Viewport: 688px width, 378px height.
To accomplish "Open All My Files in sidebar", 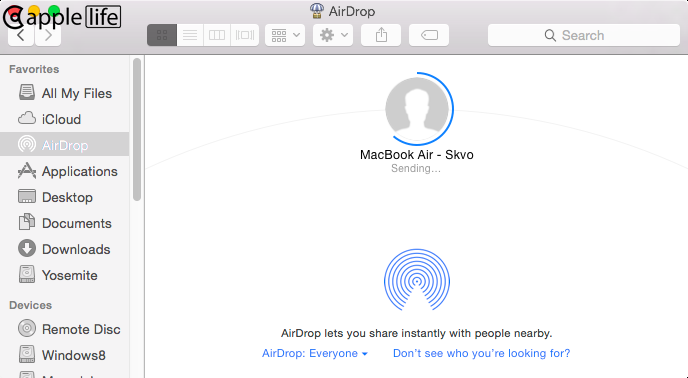I will pyautogui.click(x=65, y=93).
